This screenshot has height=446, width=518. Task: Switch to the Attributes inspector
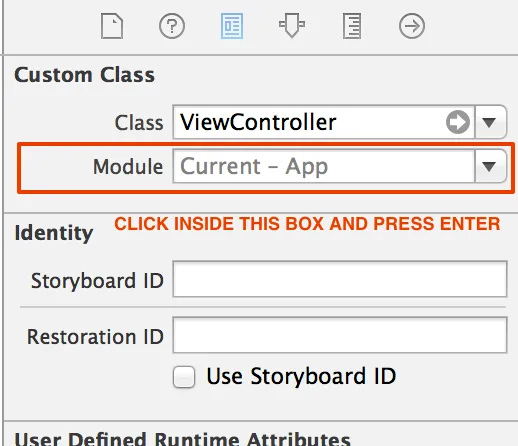click(292, 26)
